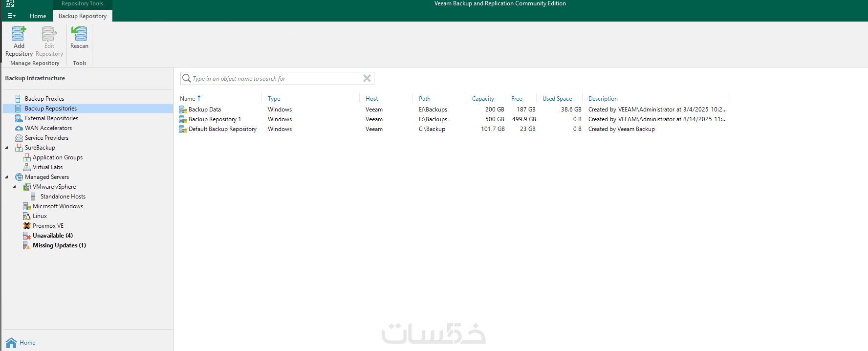This screenshot has width=868, height=351.
Task: Click the Managed Servers icon
Action: coord(19,177)
